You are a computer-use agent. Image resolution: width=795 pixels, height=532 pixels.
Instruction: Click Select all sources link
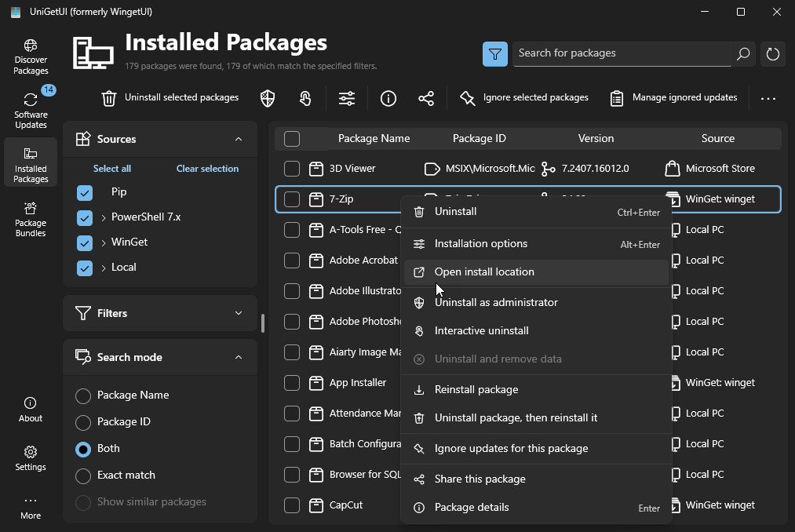point(112,169)
